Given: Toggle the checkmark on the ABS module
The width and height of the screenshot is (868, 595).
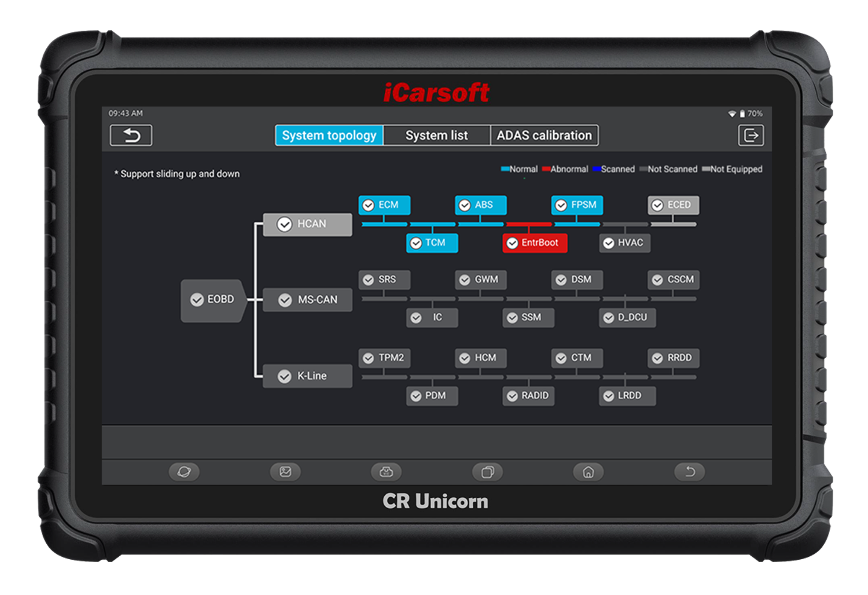Looking at the screenshot, I should coord(465,205).
